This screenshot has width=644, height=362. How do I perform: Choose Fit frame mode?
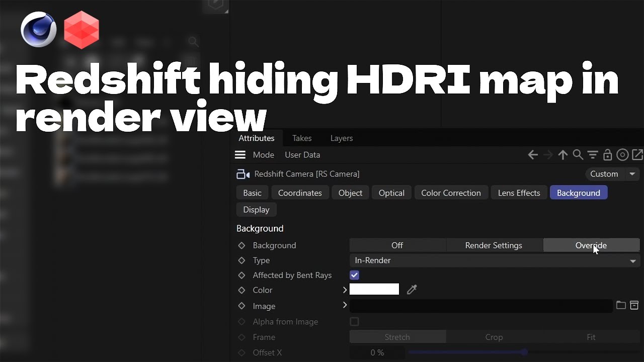coord(591,337)
